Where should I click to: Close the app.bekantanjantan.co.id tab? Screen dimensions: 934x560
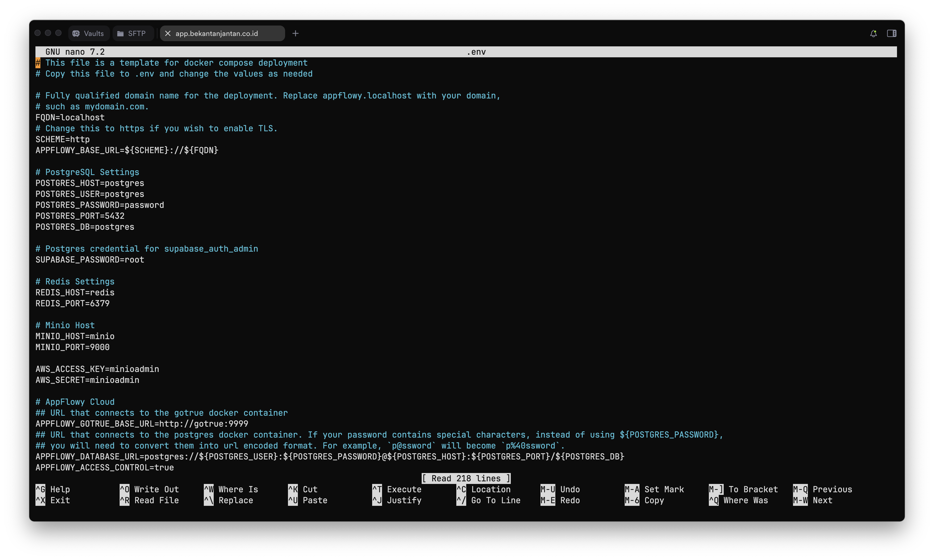click(168, 33)
